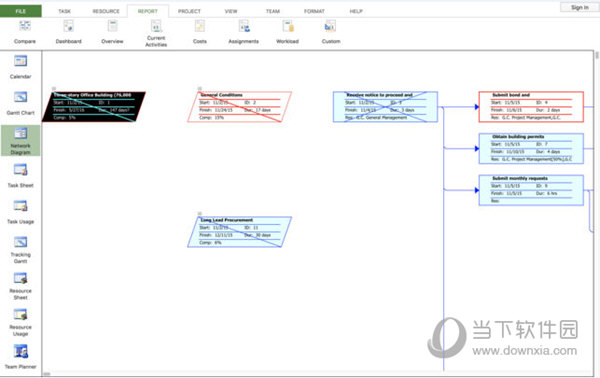Viewport: 600px width, 378px height.
Task: Switch to the TEAM ribbon tab
Action: click(x=273, y=11)
